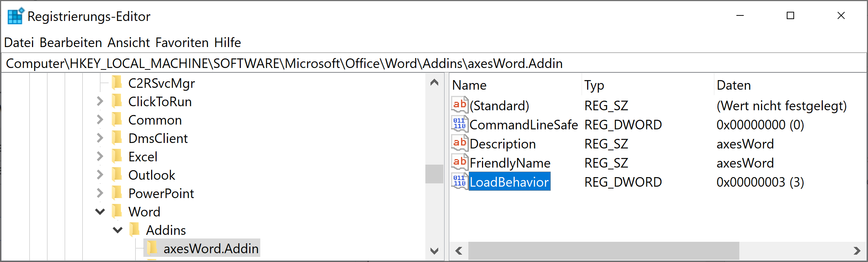The width and height of the screenshot is (868, 262).
Task: Click the values pane horizontal scrollbar thumb
Action: point(604,251)
